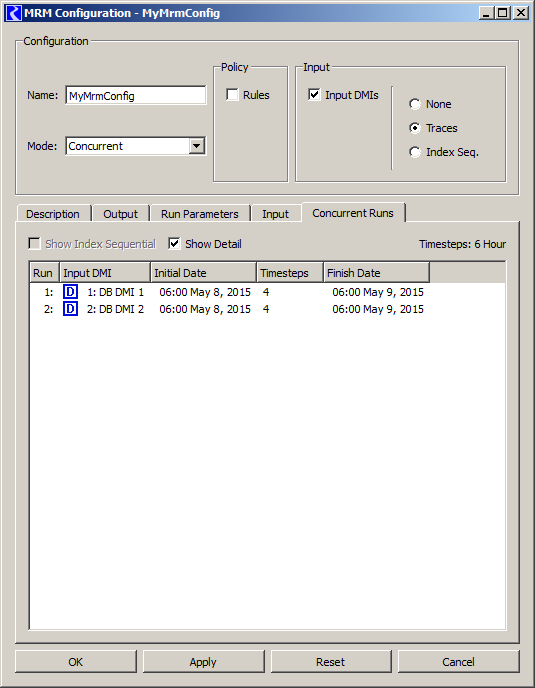This screenshot has height=688, width=535.
Task: Switch to the Input tab
Action: coord(275,214)
